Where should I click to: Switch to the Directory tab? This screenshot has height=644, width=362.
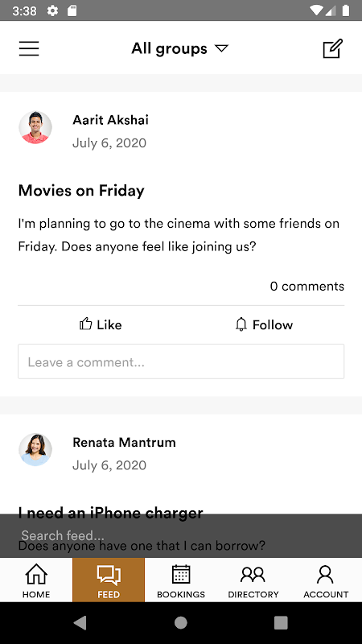tap(253, 580)
